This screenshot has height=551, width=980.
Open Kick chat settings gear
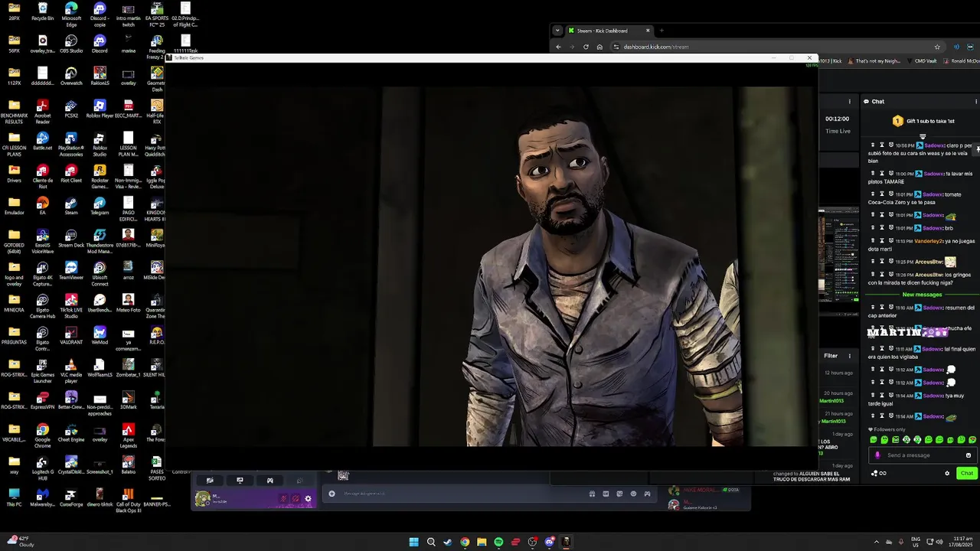click(947, 473)
